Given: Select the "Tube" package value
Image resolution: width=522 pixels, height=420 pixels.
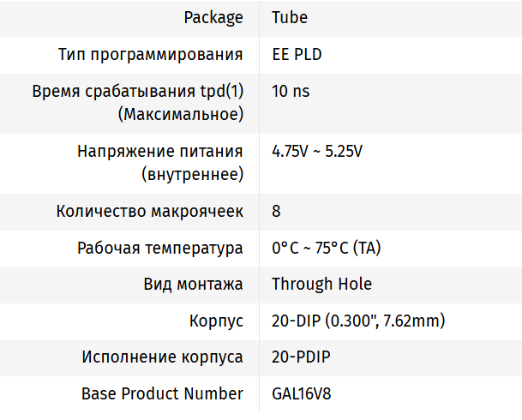Looking at the screenshot, I should (290, 17).
